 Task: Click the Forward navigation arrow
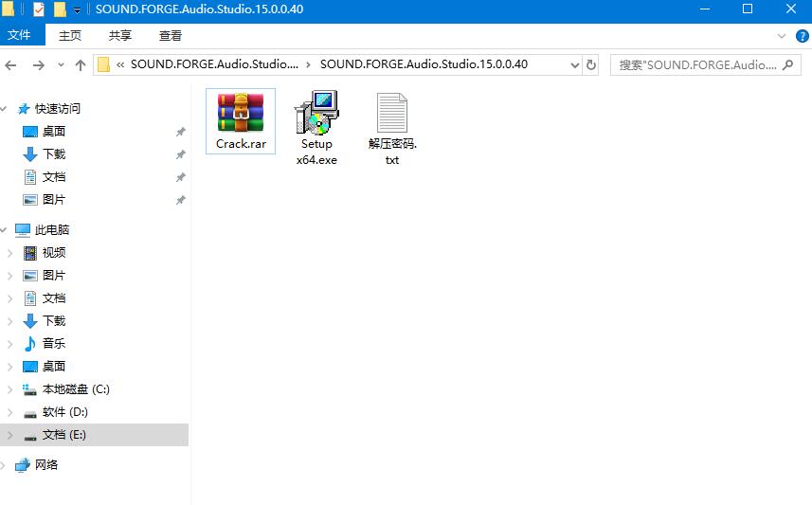(x=38, y=65)
